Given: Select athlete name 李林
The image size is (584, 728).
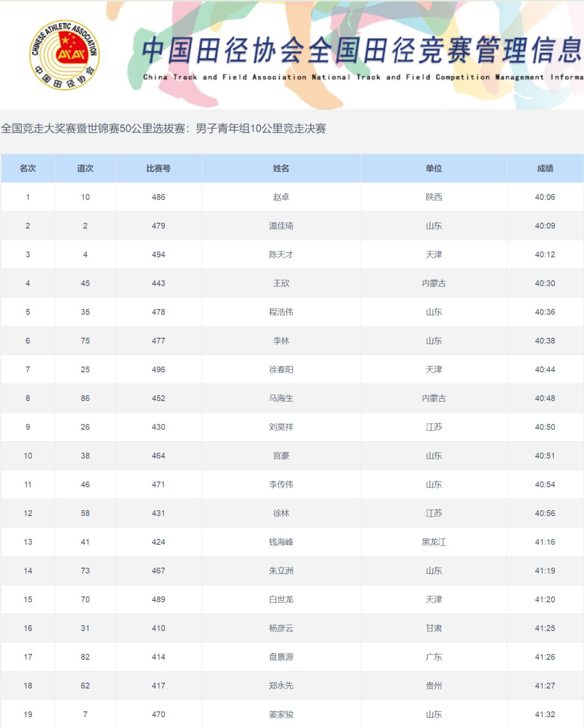Looking at the screenshot, I should coord(281,340).
